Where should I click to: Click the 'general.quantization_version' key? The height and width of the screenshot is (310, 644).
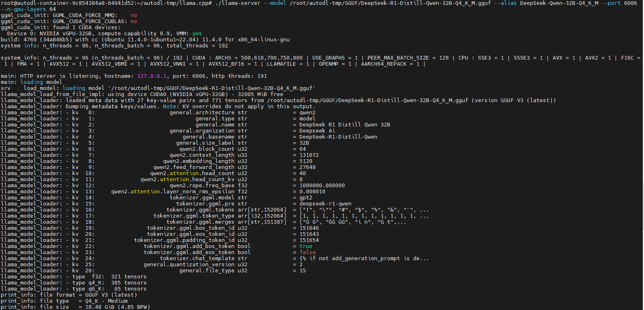pyautogui.click(x=189, y=265)
